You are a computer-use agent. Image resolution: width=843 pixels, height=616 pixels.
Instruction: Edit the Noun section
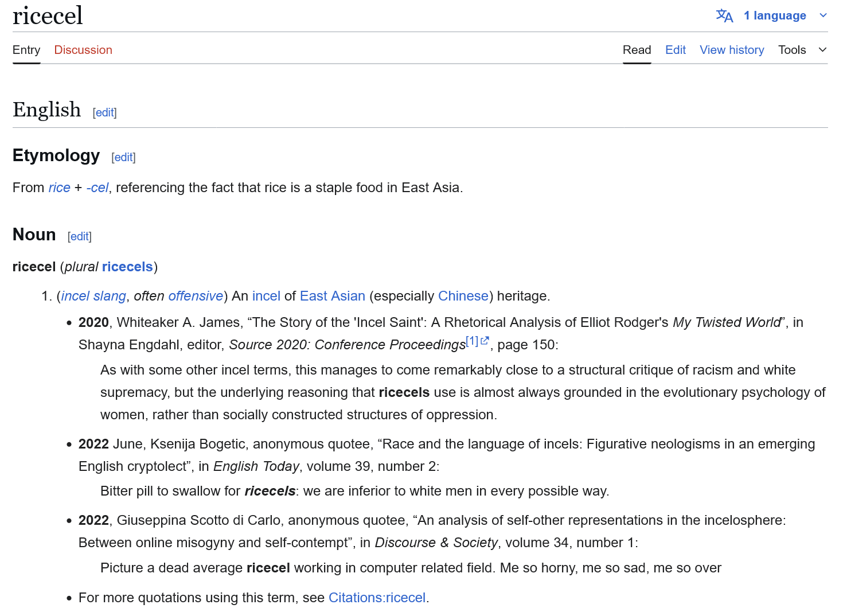pyautogui.click(x=80, y=236)
